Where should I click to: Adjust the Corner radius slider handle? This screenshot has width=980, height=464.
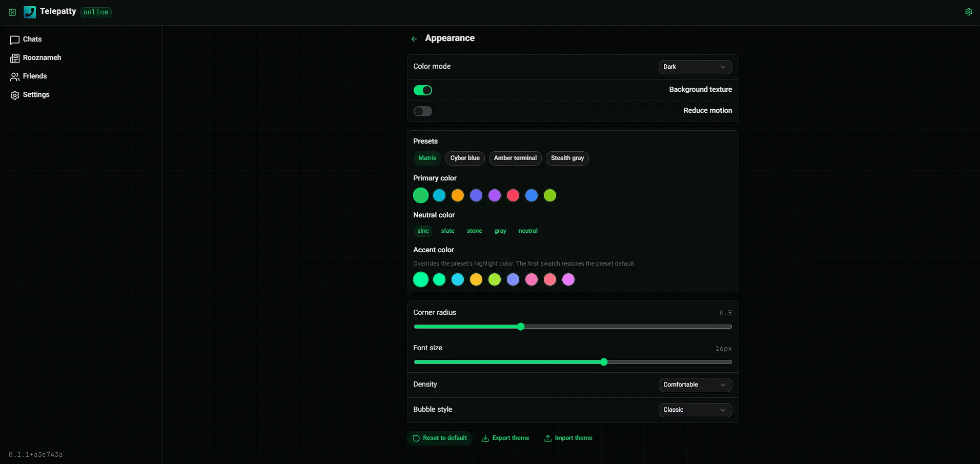click(x=521, y=327)
